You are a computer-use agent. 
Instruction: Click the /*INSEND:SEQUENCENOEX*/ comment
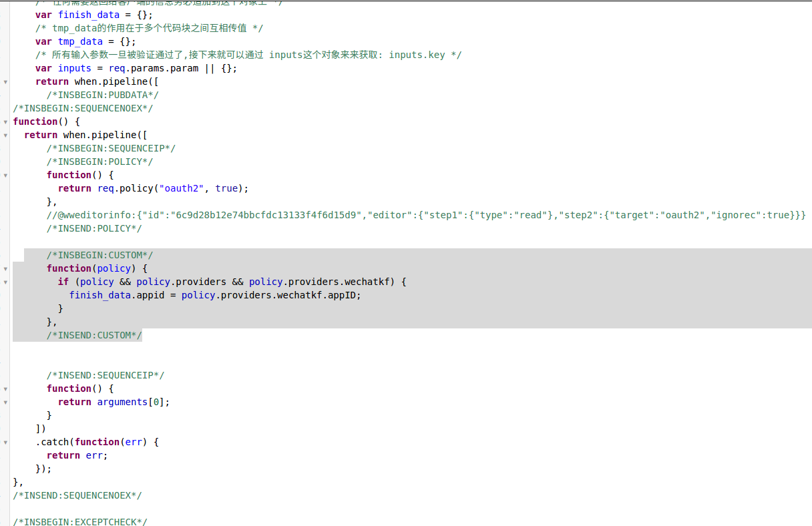[x=77, y=495]
